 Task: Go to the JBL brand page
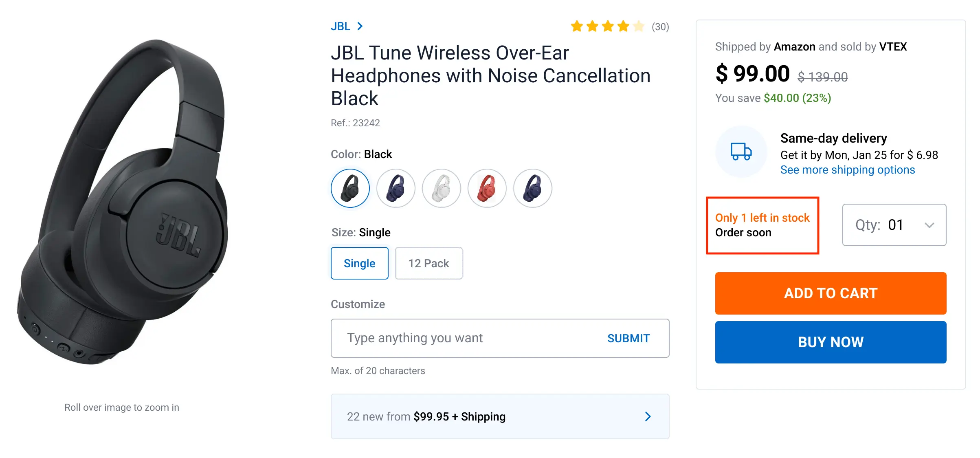[x=341, y=26]
